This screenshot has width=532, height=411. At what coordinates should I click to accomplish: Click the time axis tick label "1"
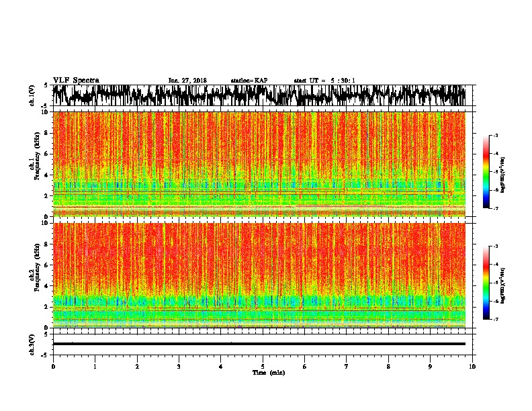coord(95,367)
